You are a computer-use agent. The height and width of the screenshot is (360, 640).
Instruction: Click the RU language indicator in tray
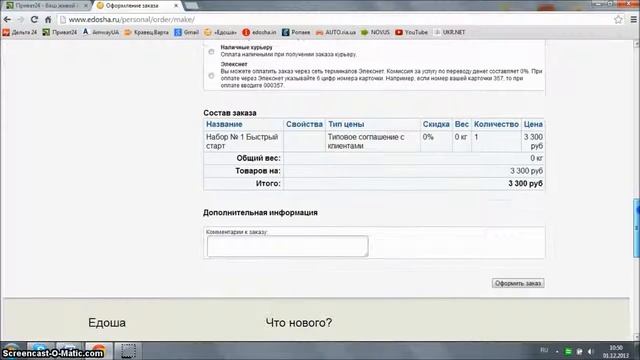pyautogui.click(x=544, y=350)
